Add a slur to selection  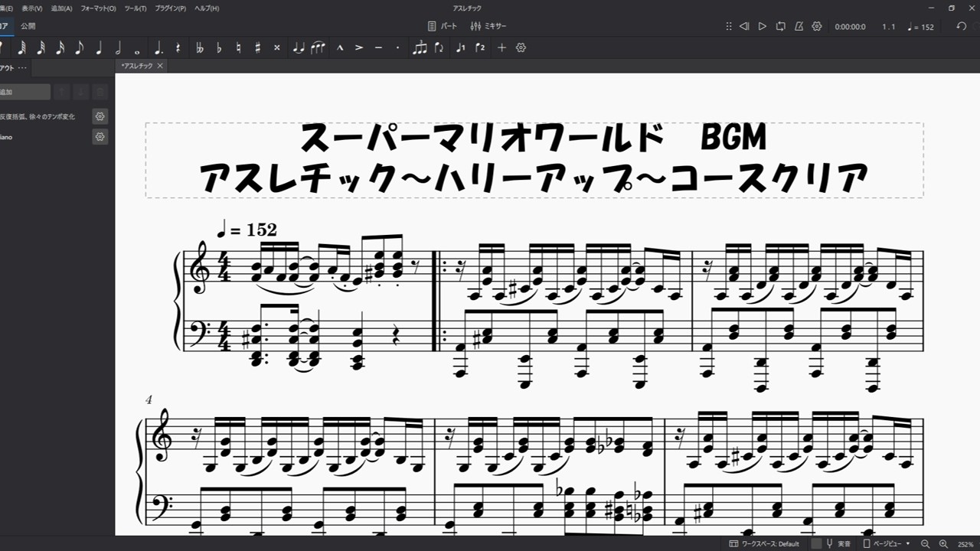318,47
